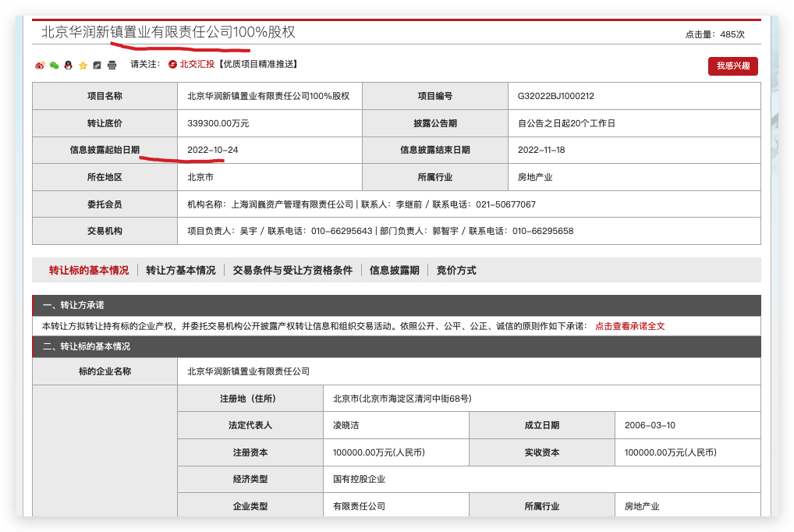This screenshot has height=532, width=794.
Task: Click 标的企业名称 value 北京华润新镇置业有限责任公司
Action: [x=249, y=371]
